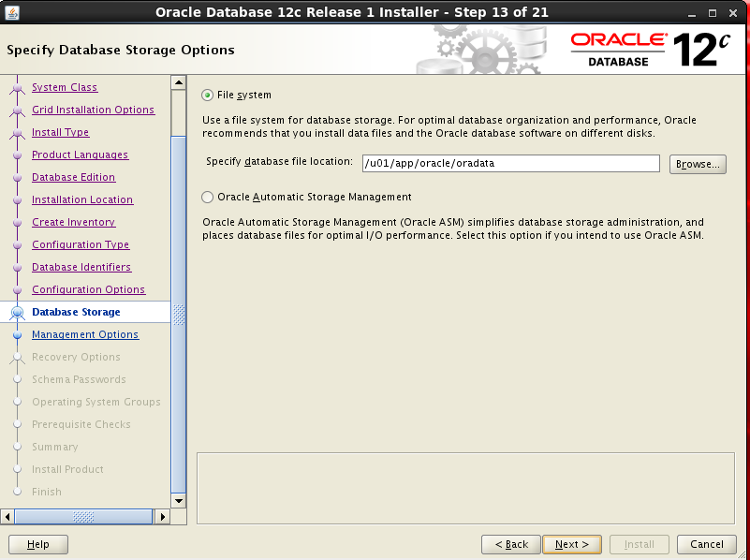Click the System Class step bullet icon
Image resolution: width=750 pixels, height=560 pixels.
(18, 87)
